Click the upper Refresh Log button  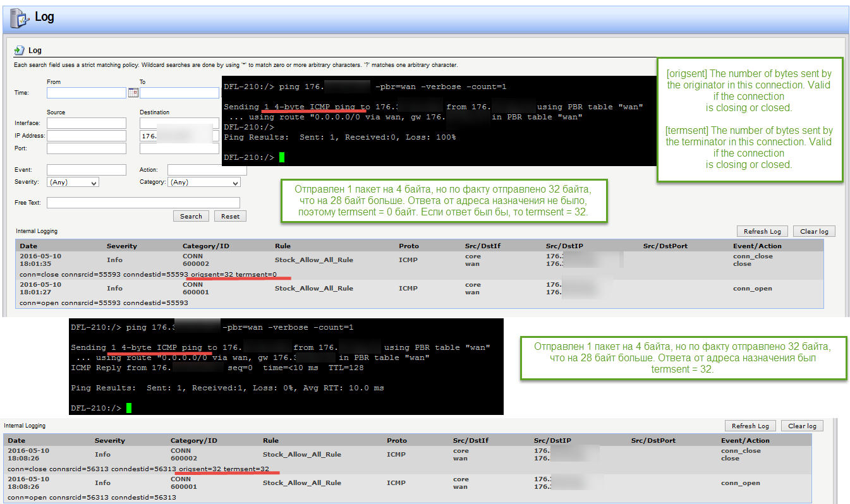tap(762, 231)
